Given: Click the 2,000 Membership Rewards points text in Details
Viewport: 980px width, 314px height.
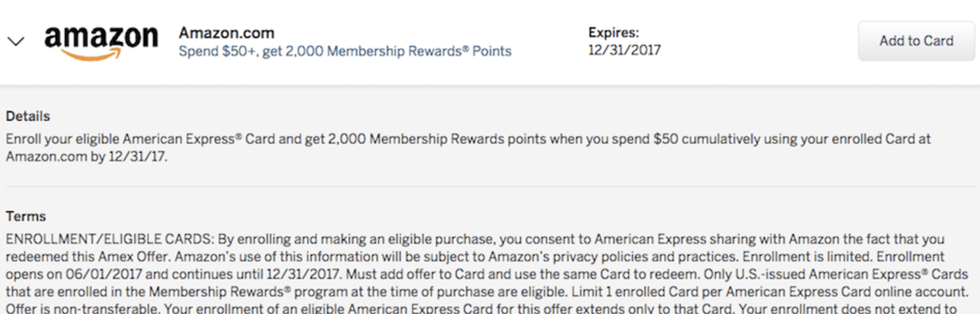Looking at the screenshot, I should pos(425,139).
